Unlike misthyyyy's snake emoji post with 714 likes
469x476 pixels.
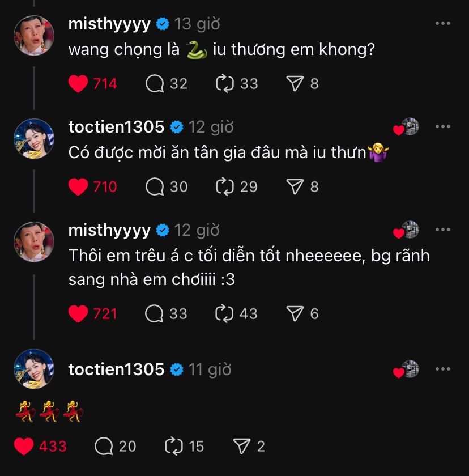pyautogui.click(x=78, y=83)
